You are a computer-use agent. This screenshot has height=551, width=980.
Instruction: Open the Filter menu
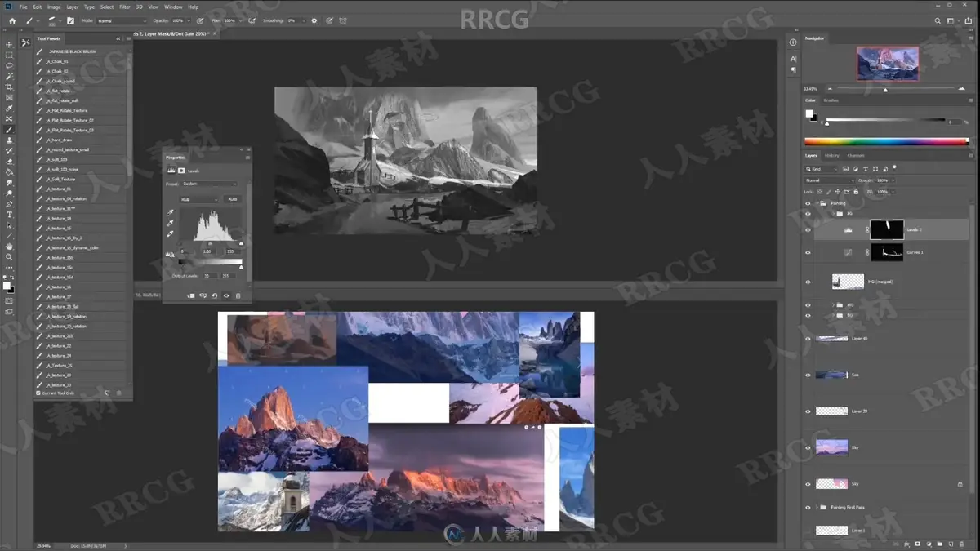point(125,7)
